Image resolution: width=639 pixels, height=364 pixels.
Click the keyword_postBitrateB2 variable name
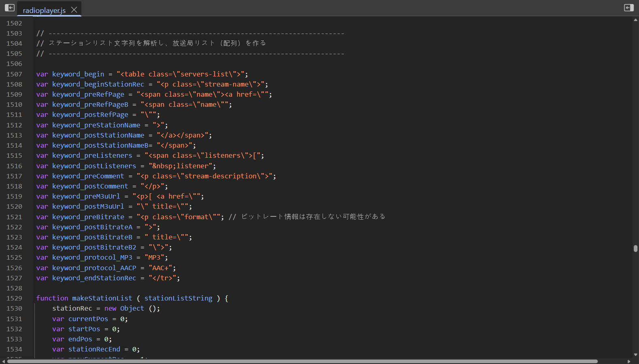click(x=94, y=247)
